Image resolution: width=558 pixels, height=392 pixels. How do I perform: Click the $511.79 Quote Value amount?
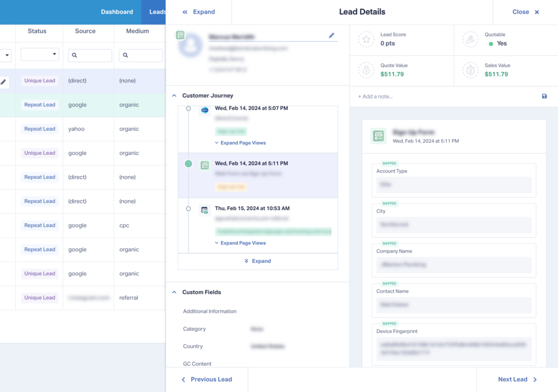click(x=392, y=74)
